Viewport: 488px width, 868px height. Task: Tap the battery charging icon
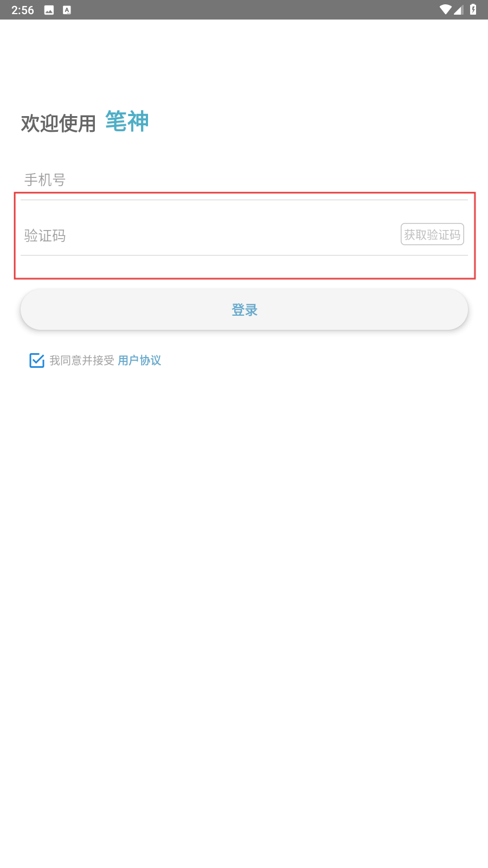coord(473,9)
